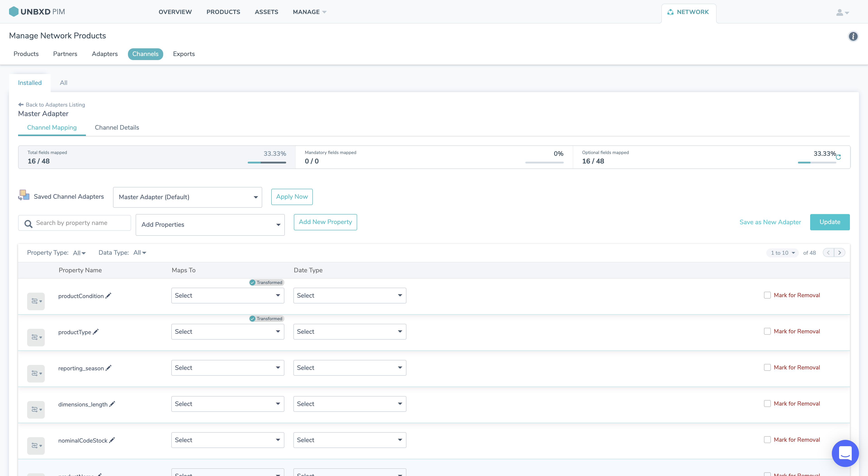Click Transformed badge on productType row
Image resolution: width=868 pixels, height=476 pixels.
click(267, 318)
